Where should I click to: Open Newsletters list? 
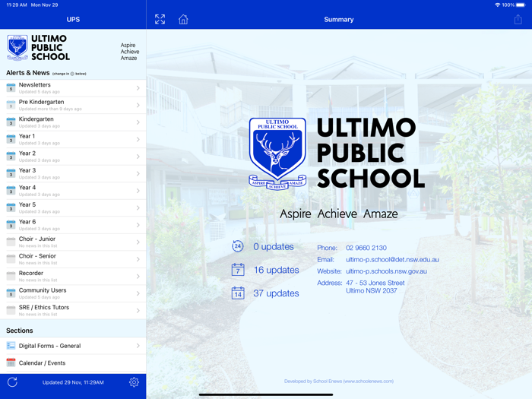tap(73, 88)
